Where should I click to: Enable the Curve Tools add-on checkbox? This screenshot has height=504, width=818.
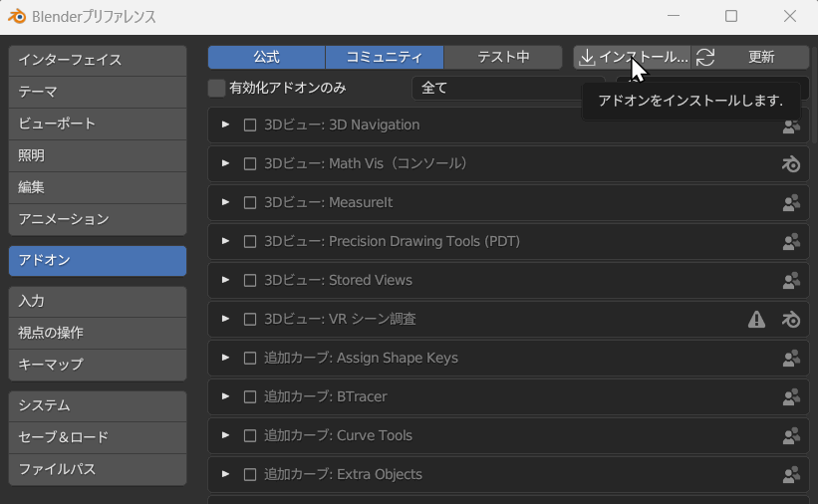coord(250,436)
